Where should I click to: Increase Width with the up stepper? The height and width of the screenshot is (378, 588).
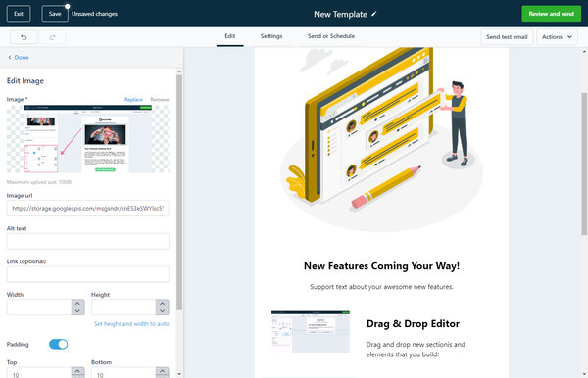(x=77, y=303)
